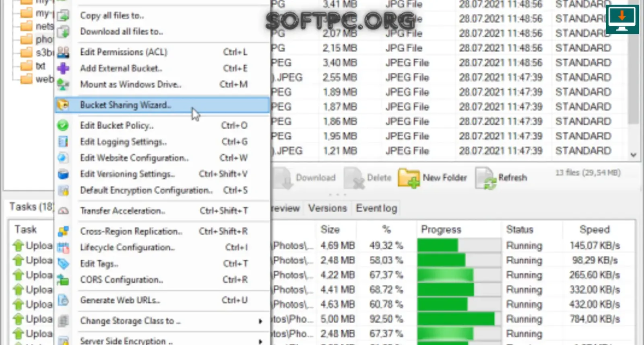
Task: Expand the Server Side Encryption submenu
Action: (x=260, y=341)
